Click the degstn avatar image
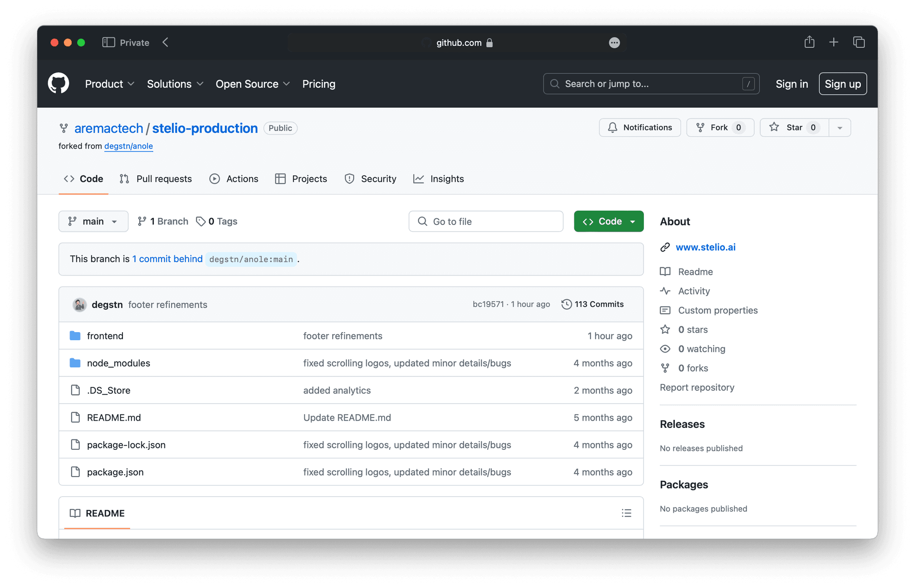 click(80, 304)
